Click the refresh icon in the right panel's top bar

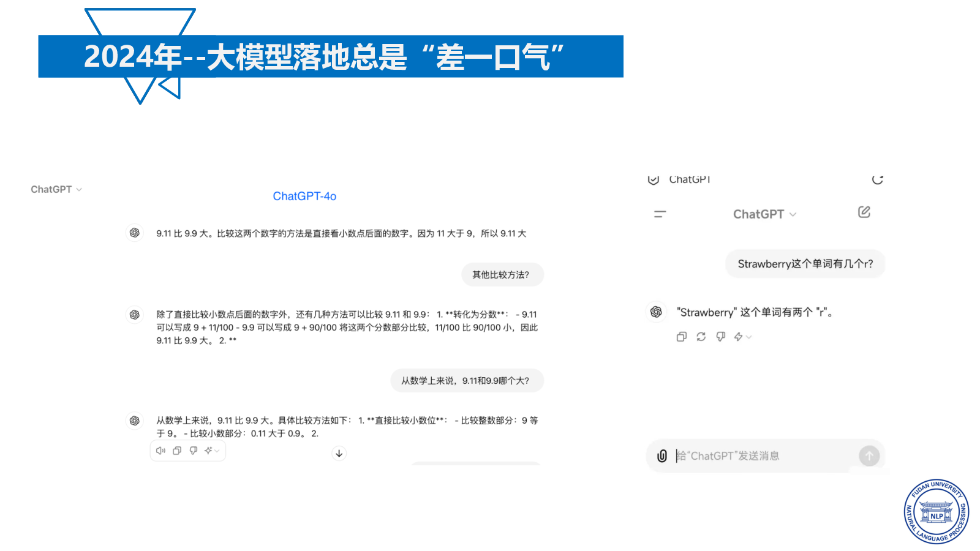tap(878, 179)
